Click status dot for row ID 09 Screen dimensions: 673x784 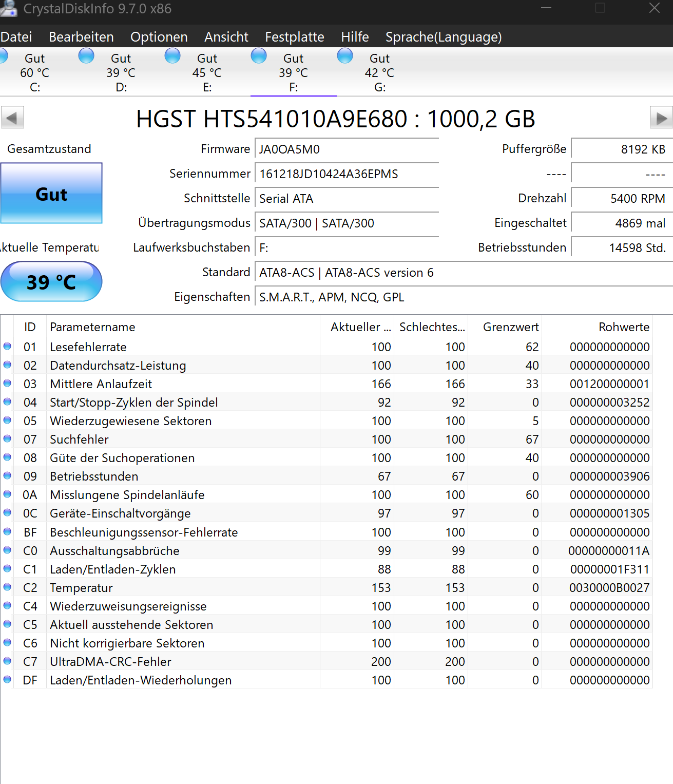point(7,475)
